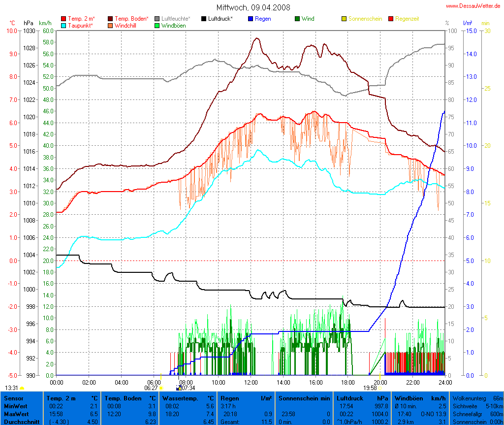Open the www.DessauWetter.de link
The width and height of the screenshot is (504, 425).
(473, 5)
